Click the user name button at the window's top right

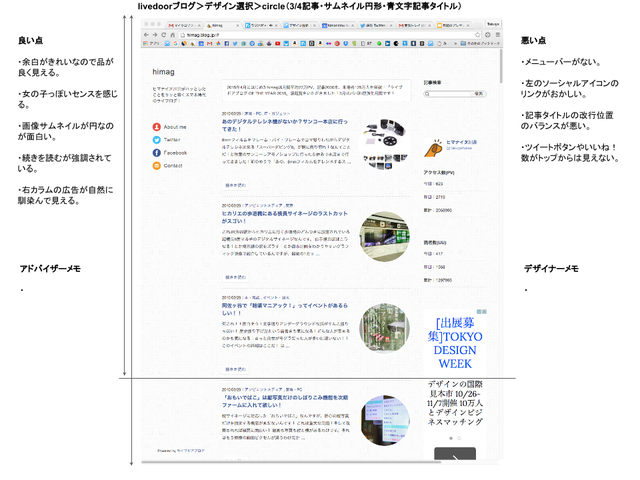[x=493, y=24]
